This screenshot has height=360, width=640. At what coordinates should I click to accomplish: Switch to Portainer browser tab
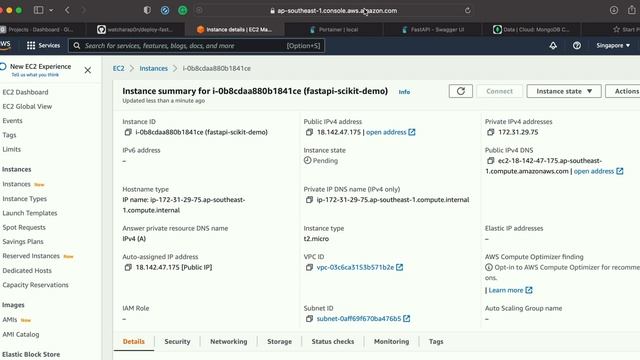pyautogui.click(x=333, y=29)
